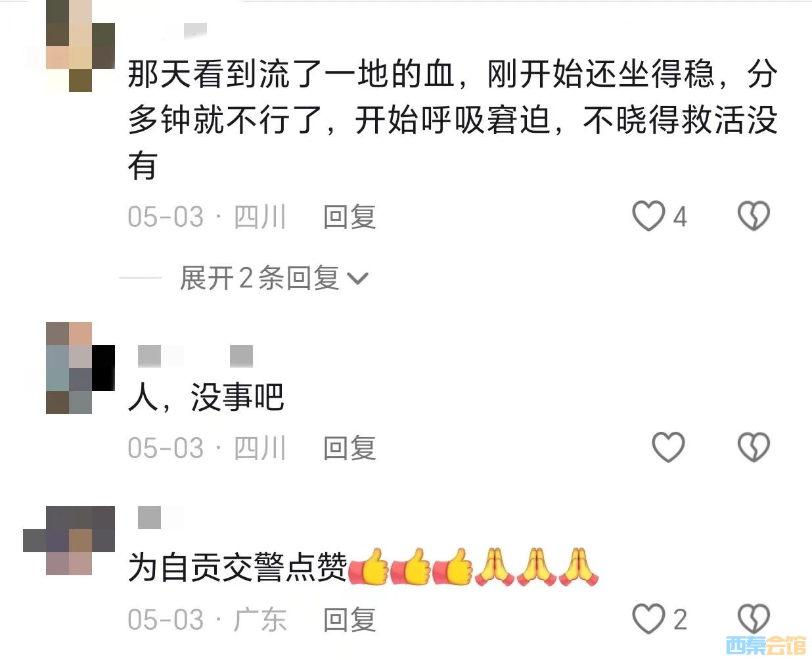Dislike the first comment about blood
812x660 pixels.
tap(753, 216)
